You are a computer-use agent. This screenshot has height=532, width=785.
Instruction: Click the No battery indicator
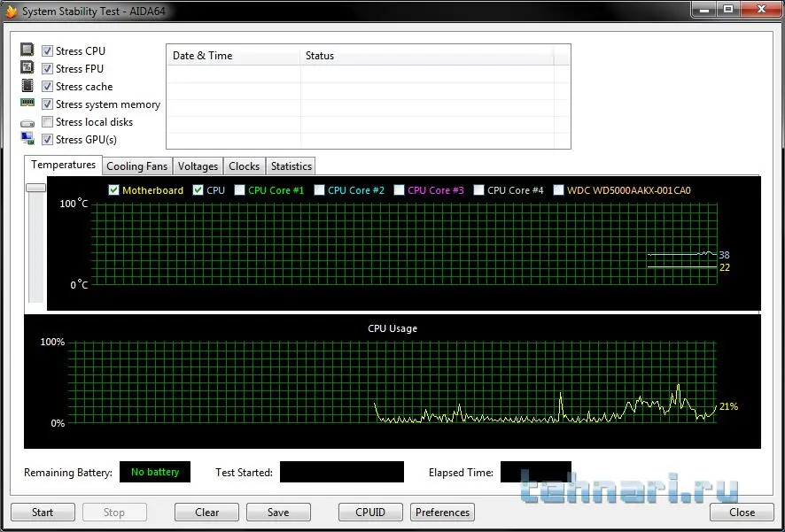155,472
